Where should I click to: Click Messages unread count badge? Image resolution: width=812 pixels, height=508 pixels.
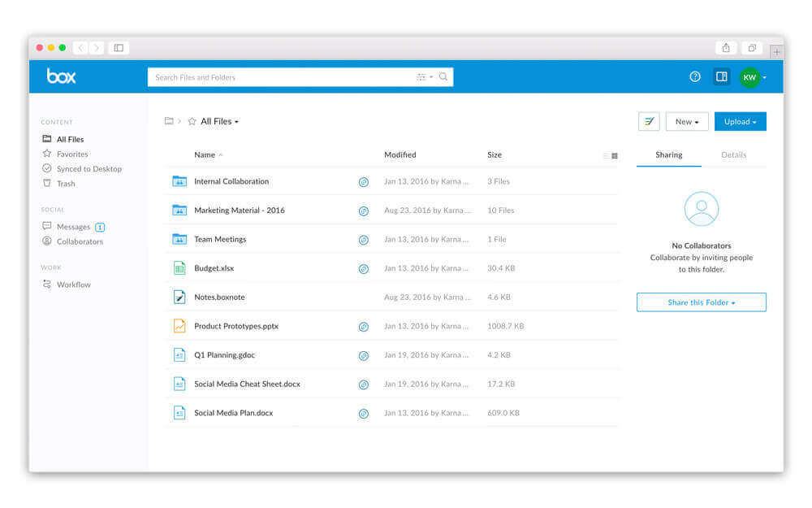tap(100, 227)
